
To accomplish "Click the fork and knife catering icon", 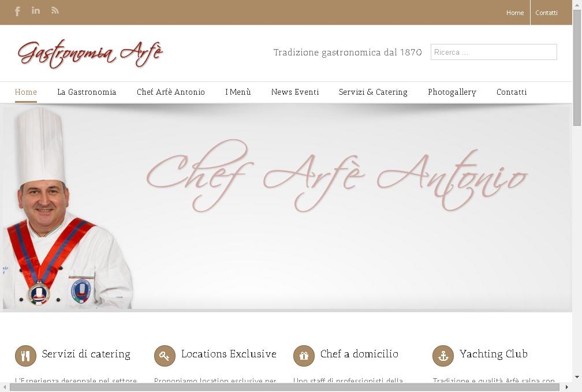I will (25, 356).
